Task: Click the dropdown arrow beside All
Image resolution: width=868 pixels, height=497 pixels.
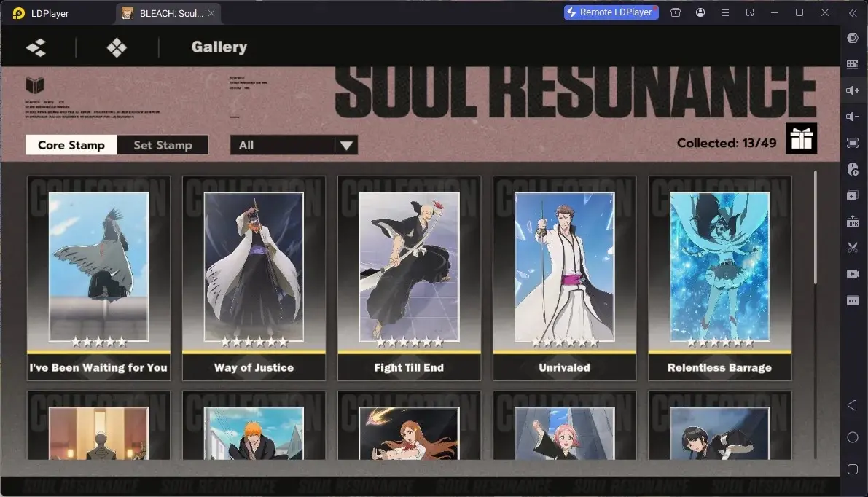Action: pos(346,146)
